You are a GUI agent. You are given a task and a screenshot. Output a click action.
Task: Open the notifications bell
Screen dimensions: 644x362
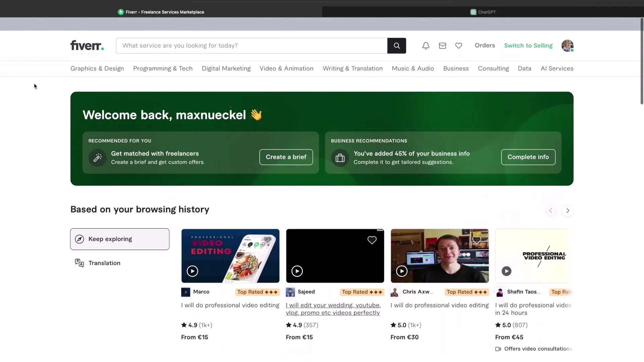[426, 46]
